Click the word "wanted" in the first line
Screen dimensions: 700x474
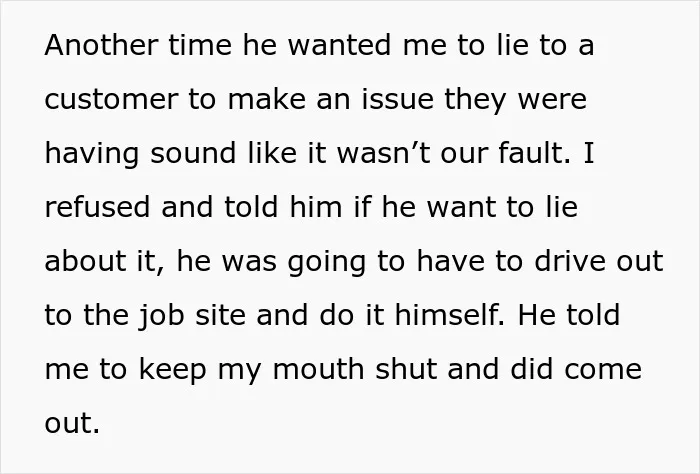pos(339,45)
